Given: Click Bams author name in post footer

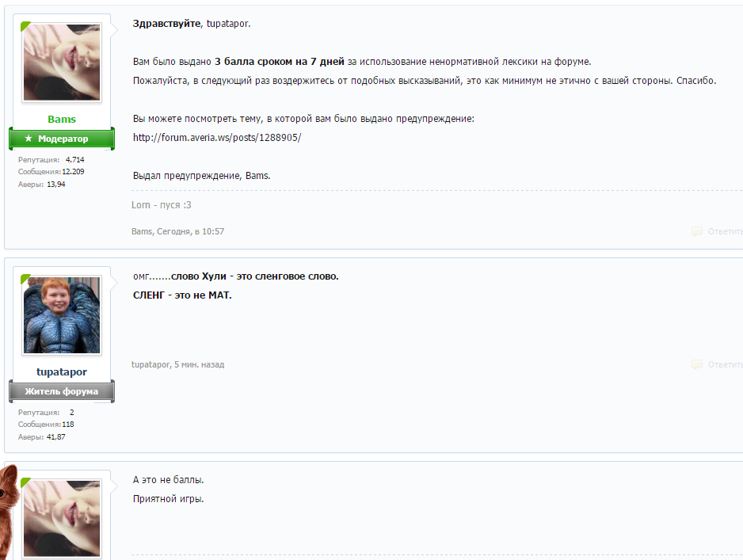Looking at the screenshot, I should pyautogui.click(x=142, y=231).
